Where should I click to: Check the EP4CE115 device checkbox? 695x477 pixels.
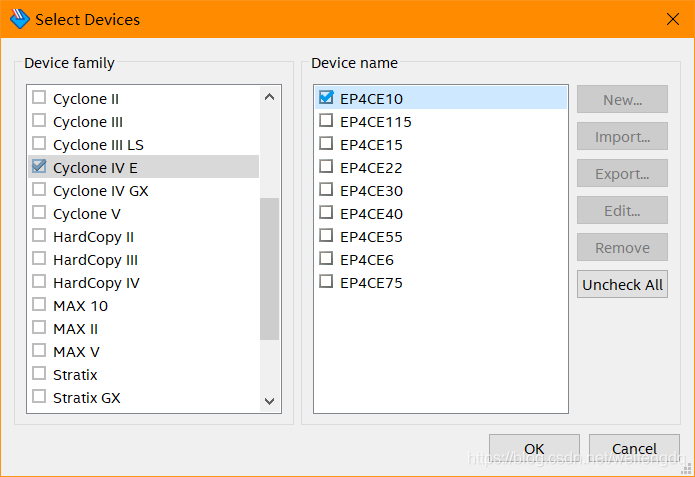(326, 121)
